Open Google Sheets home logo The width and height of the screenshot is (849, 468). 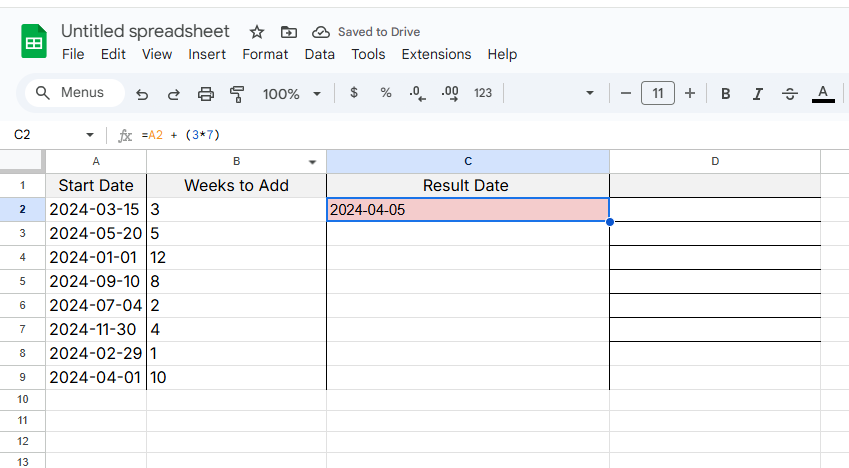pos(35,43)
